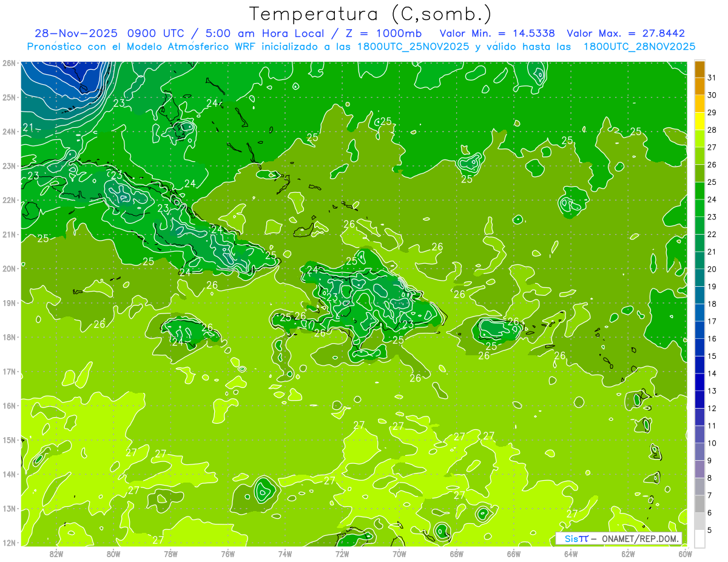Screen dimensions: 728x562
Task: Click legend label '18'
Action: point(712,304)
